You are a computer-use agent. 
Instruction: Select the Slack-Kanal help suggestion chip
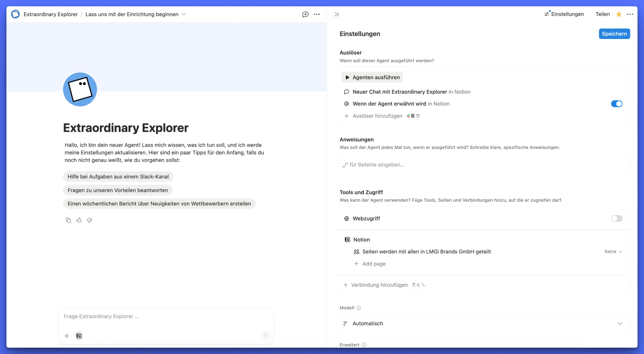[x=118, y=177]
